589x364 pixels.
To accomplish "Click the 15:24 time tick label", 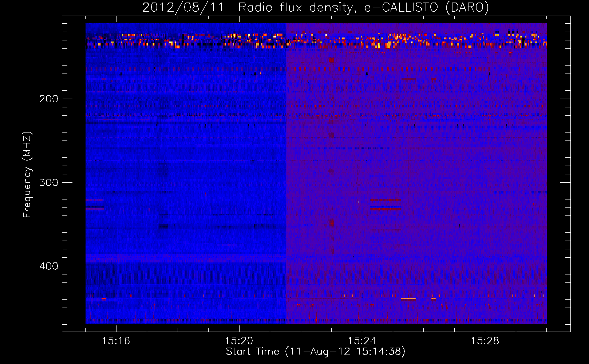I will coord(362,341).
